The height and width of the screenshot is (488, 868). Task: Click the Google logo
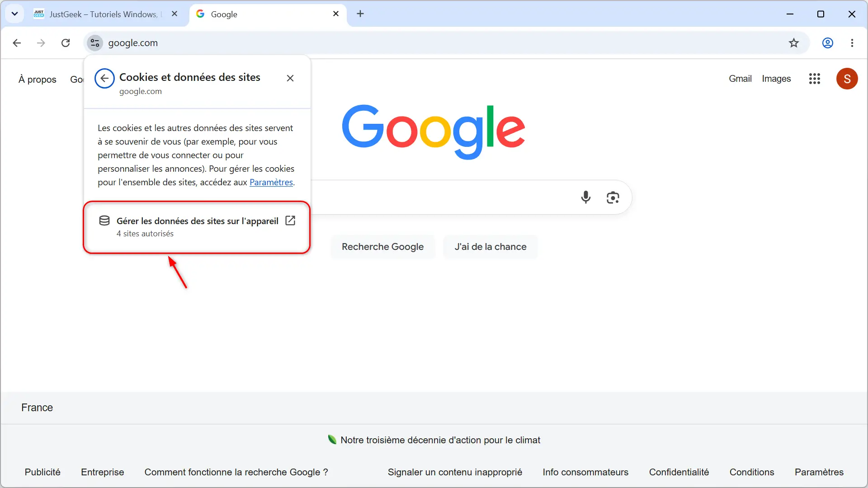click(x=433, y=131)
